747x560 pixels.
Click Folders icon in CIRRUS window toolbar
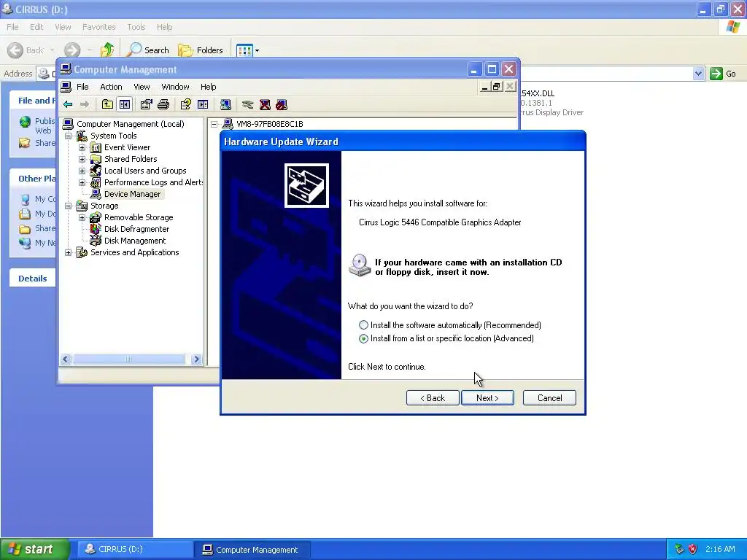(185, 50)
